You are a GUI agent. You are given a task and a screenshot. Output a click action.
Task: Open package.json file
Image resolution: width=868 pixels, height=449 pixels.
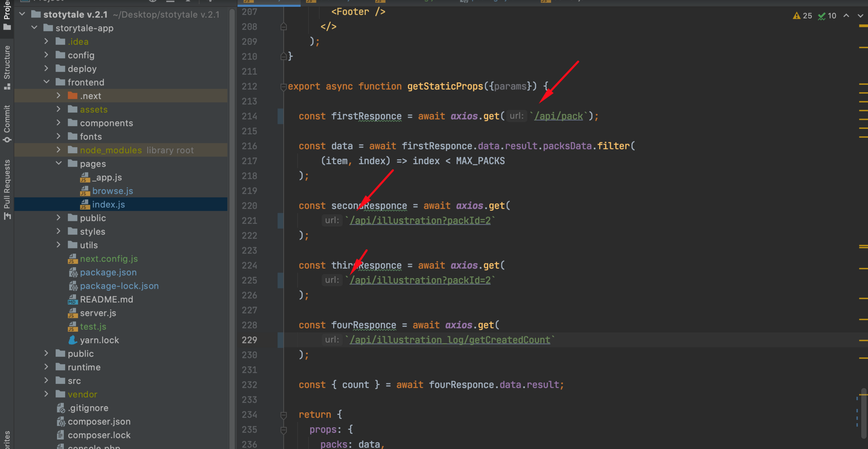pyautogui.click(x=108, y=272)
